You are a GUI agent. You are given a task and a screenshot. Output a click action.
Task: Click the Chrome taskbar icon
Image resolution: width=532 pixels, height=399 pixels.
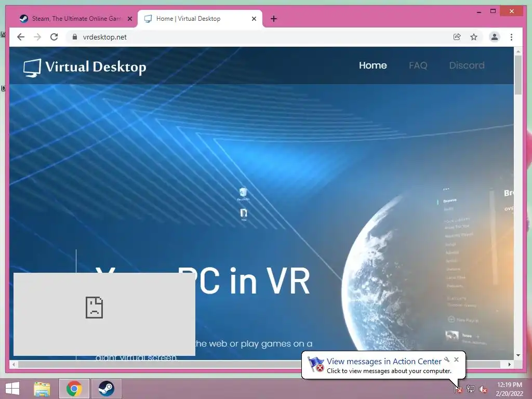[x=74, y=389]
